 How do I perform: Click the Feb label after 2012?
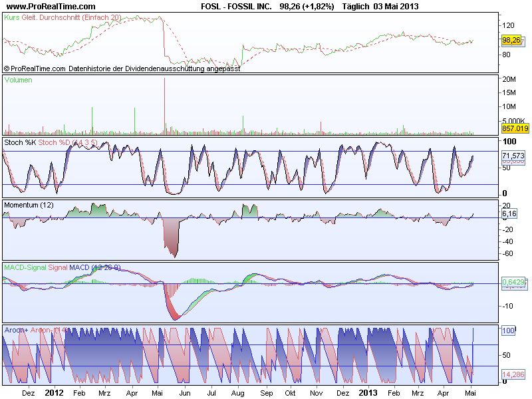coord(79,393)
